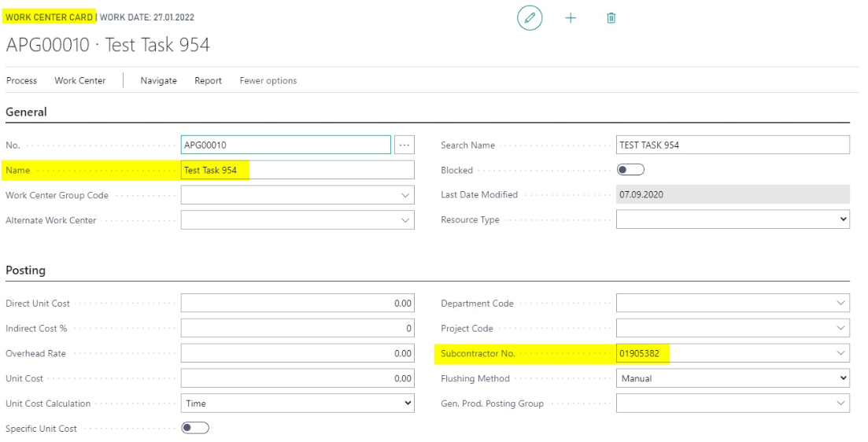868x442 pixels.
Task: Expand the Subcontractor No. dropdown arrow
Action: [x=841, y=353]
